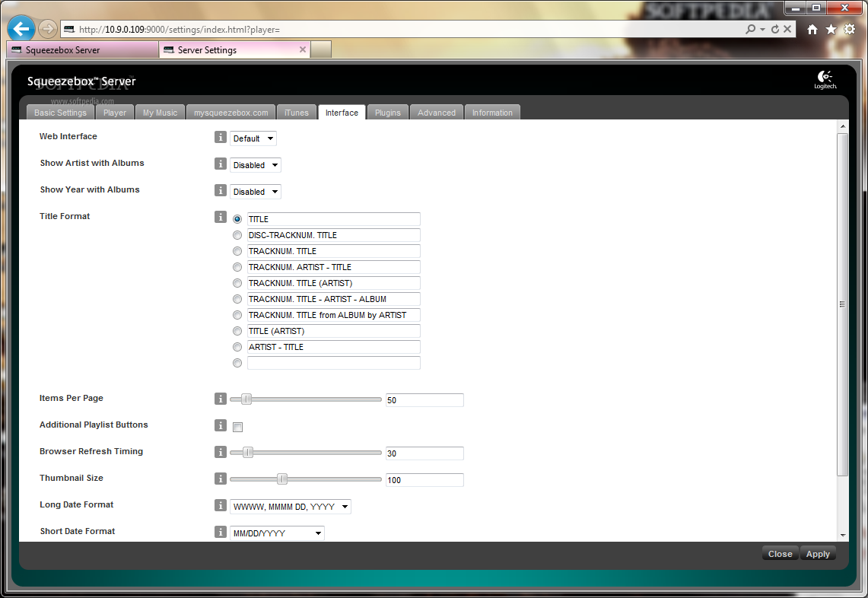Click the address bar search magnifier icon
Screen dimensions: 868x598
751,29
